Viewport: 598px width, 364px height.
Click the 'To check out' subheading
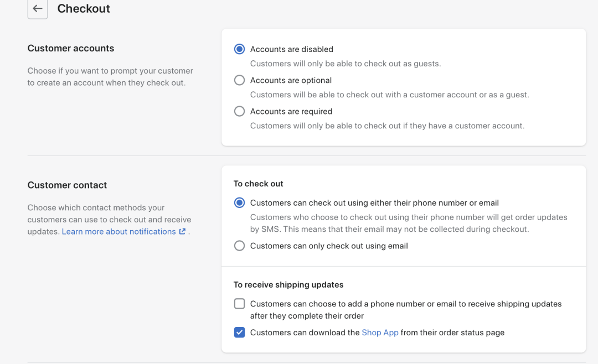click(258, 184)
